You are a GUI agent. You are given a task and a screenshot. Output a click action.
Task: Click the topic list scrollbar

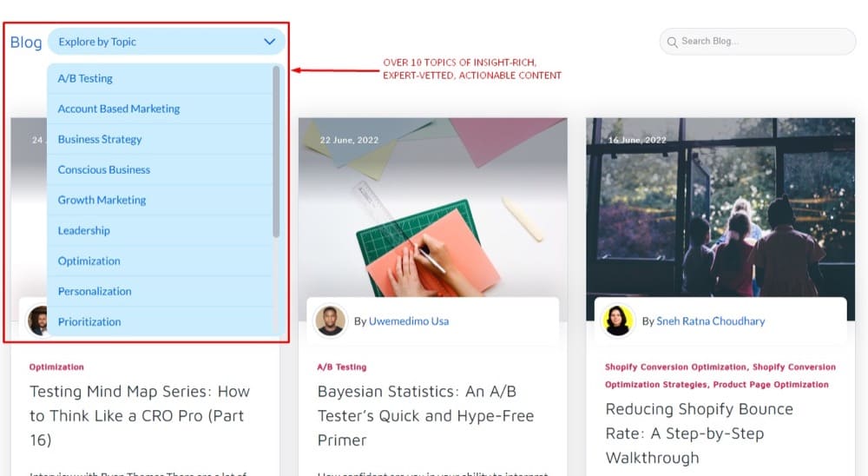(x=276, y=152)
